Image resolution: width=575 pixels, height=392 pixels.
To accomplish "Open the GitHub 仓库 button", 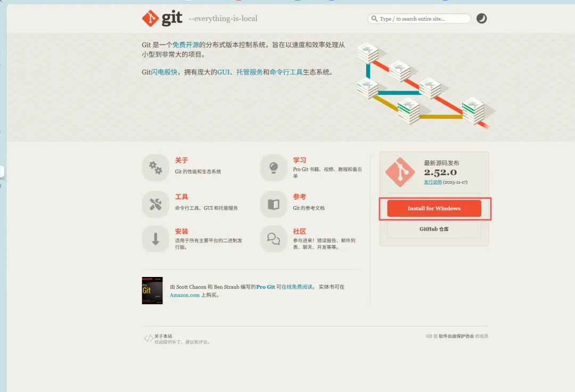I will pos(434,229).
